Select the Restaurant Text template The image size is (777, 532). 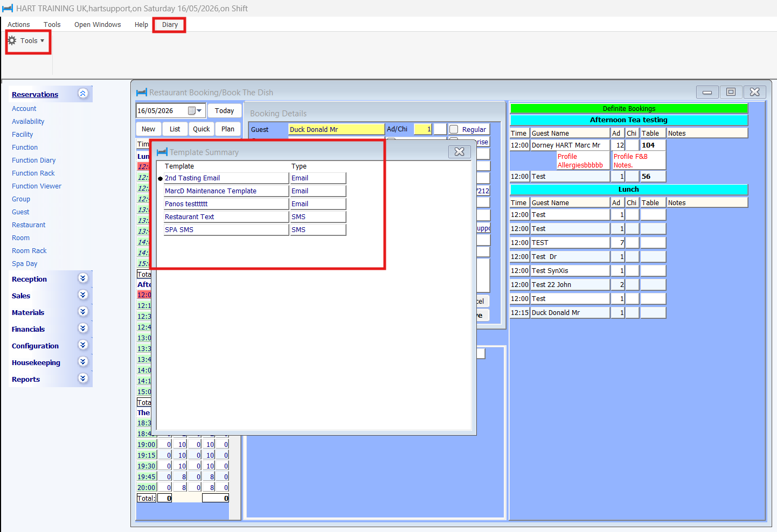226,217
